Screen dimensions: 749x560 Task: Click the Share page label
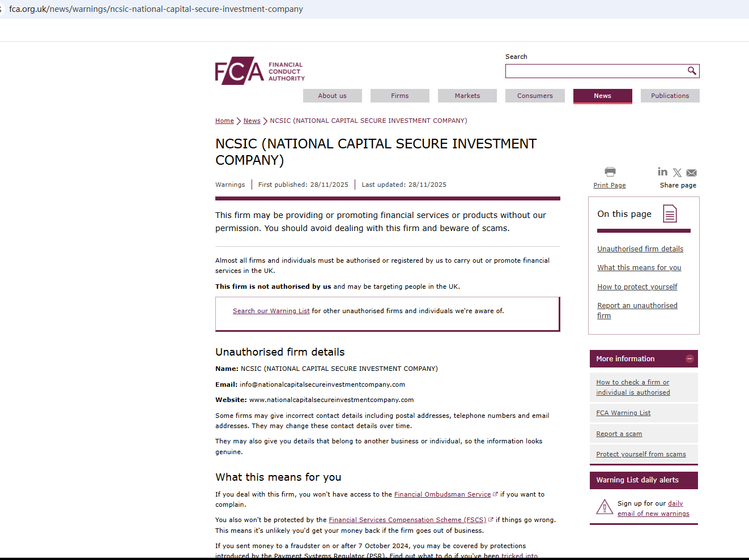click(x=678, y=185)
